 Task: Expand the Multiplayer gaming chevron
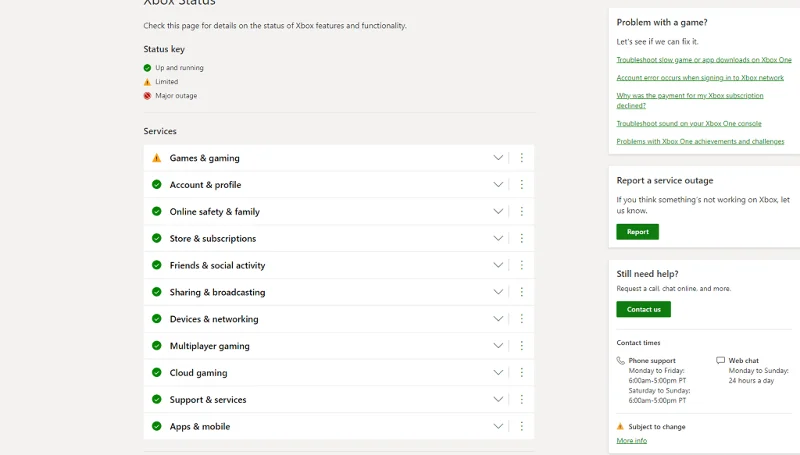tap(498, 345)
